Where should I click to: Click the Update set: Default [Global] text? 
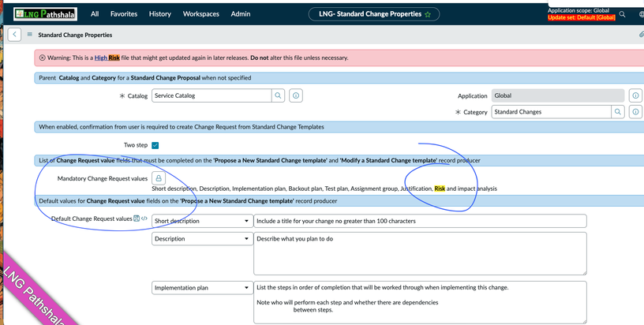pyautogui.click(x=581, y=17)
